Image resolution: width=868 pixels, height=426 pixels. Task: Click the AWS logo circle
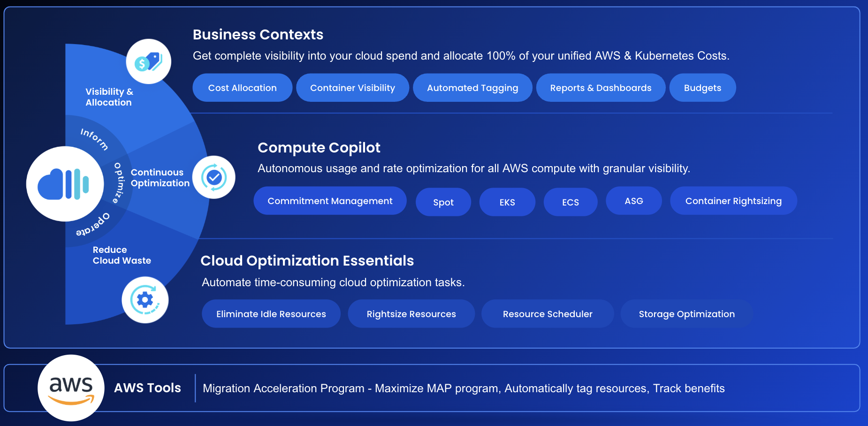click(x=71, y=388)
